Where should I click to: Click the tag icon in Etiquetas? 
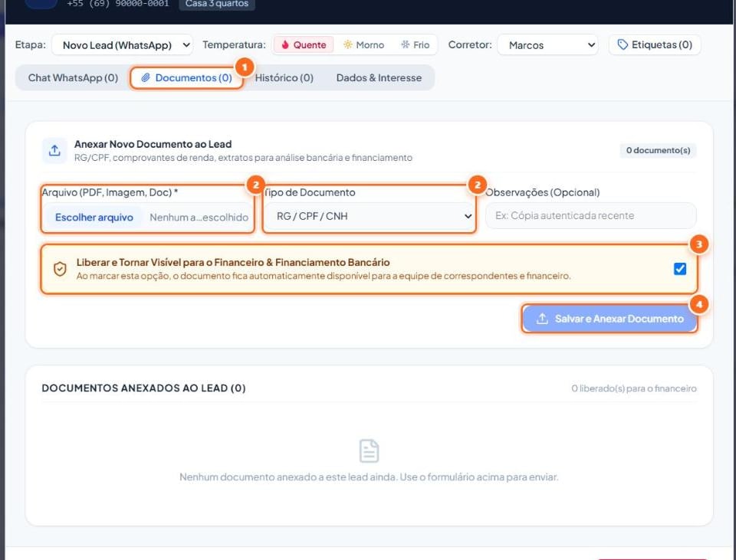point(623,44)
